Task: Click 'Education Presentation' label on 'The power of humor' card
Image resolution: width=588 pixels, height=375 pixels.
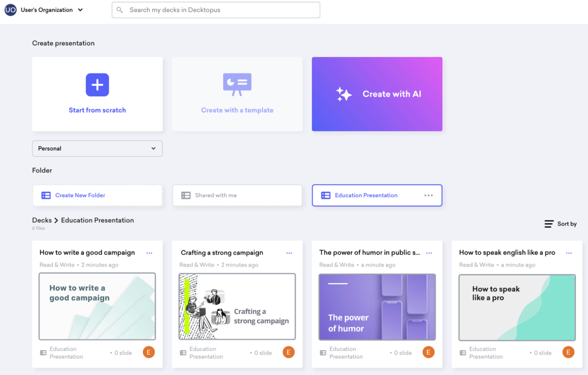Action: pos(346,353)
